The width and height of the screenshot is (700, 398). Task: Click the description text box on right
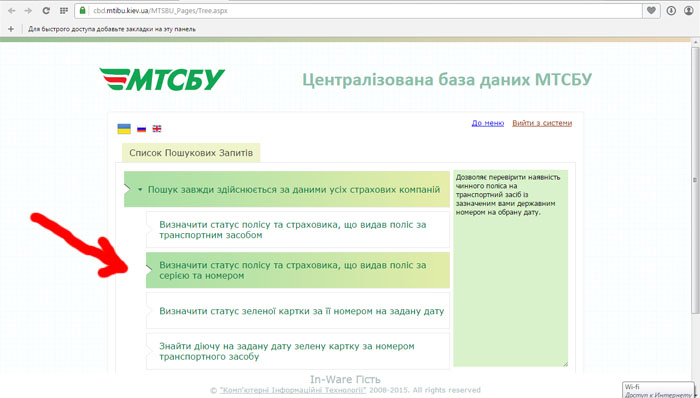[x=511, y=268]
